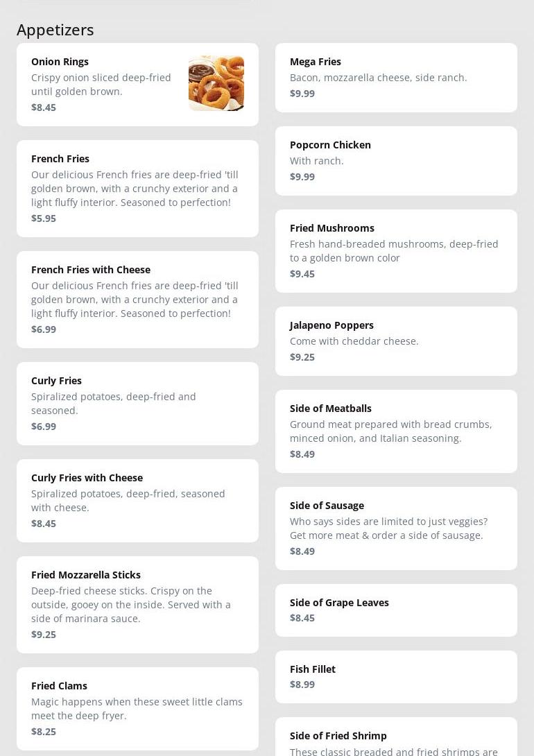The width and height of the screenshot is (534, 756).
Task: Click the $9.99 price under Mega Fries
Action: click(x=302, y=94)
